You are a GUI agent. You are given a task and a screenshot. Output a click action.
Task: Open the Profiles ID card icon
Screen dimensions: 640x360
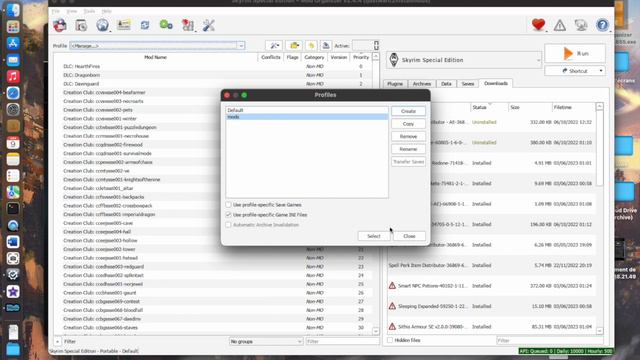(124, 25)
